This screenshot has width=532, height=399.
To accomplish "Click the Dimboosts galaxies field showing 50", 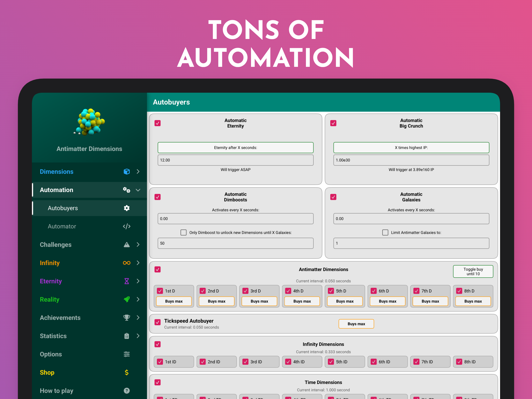I will tap(235, 243).
